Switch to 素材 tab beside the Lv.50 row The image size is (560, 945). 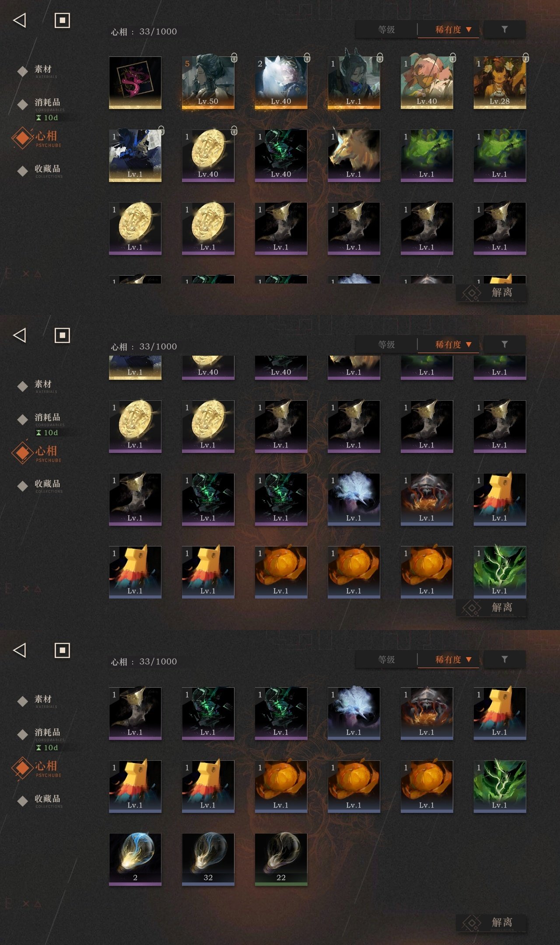(x=43, y=70)
